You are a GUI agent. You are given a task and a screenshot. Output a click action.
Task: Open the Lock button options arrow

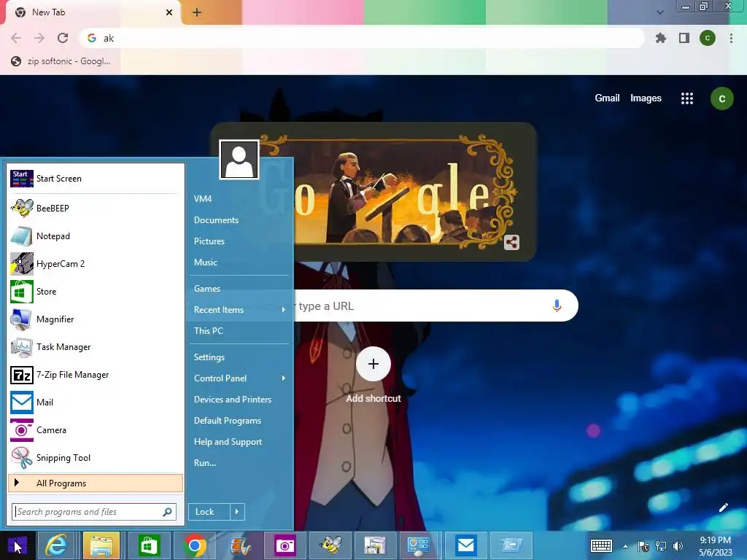click(x=237, y=512)
